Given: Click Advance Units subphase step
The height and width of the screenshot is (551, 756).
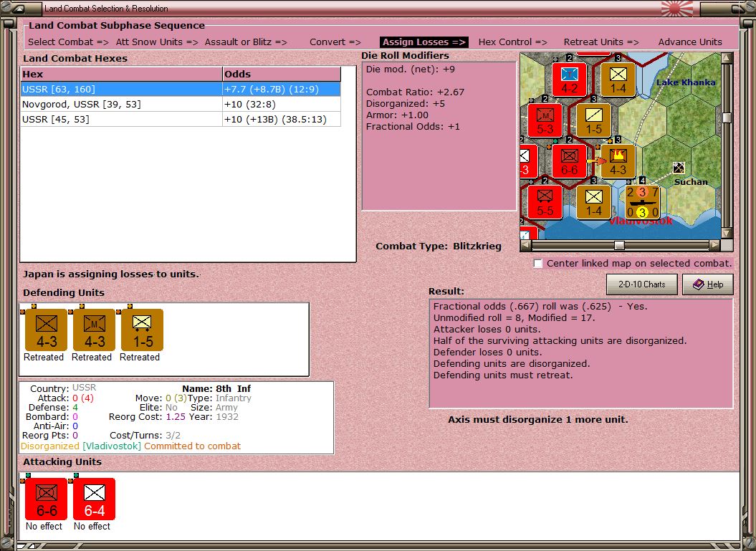Looking at the screenshot, I should [x=690, y=42].
